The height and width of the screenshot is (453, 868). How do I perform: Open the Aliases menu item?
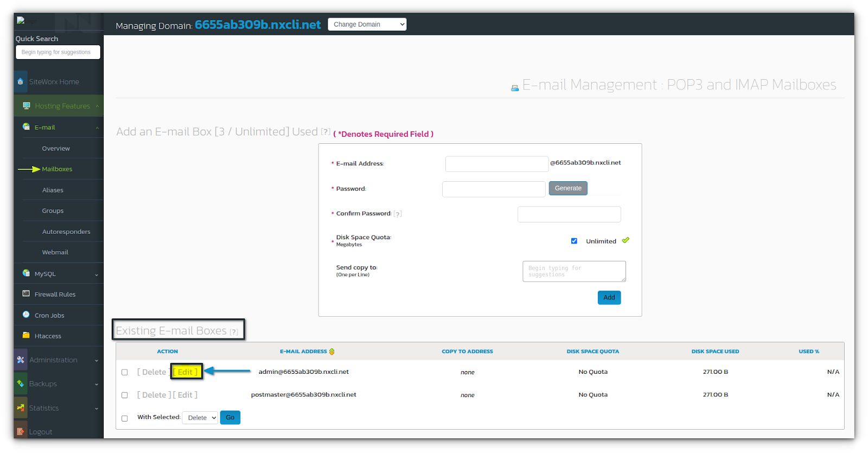(53, 190)
